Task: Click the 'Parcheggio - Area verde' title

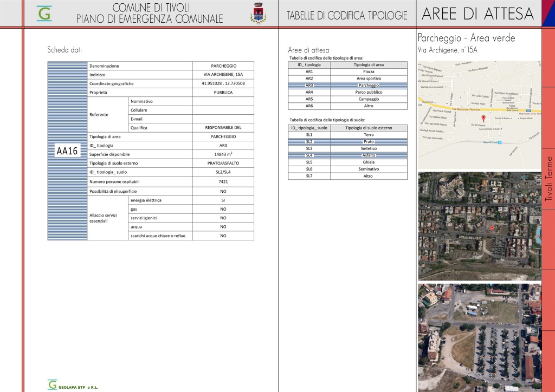Action: point(466,38)
